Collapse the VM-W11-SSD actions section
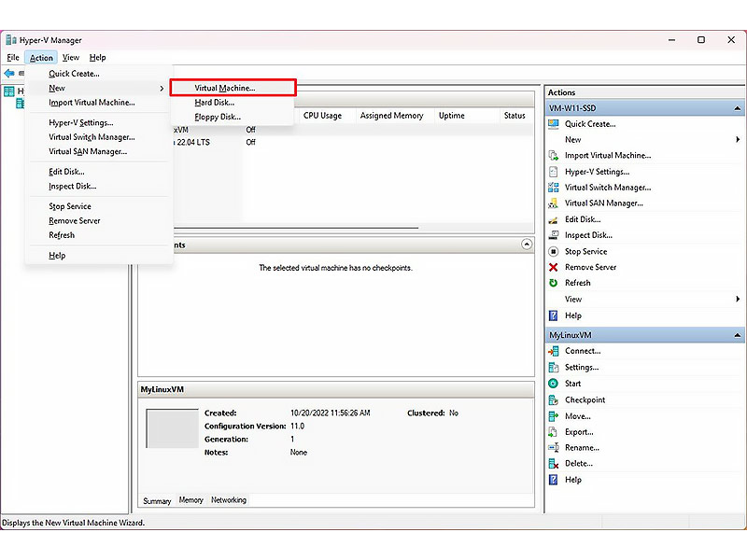This screenshot has height=560, width=747. 737,108
